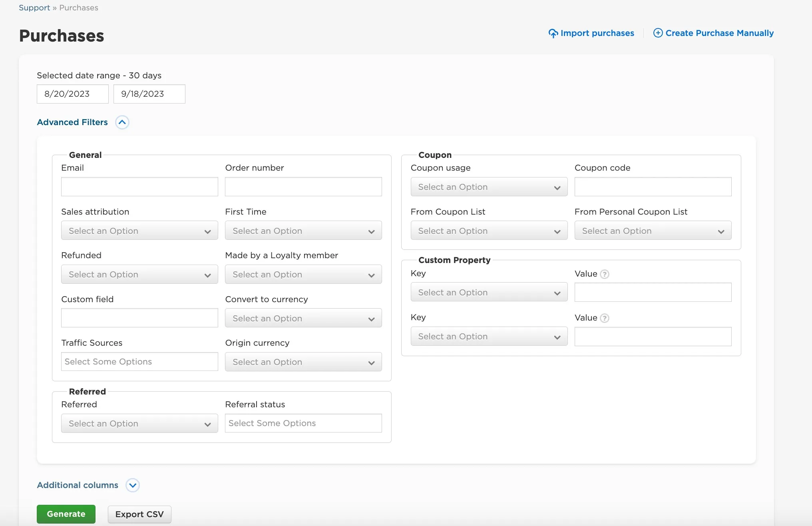812x526 pixels.
Task: Open the Refunded dropdown
Action: pos(139,274)
